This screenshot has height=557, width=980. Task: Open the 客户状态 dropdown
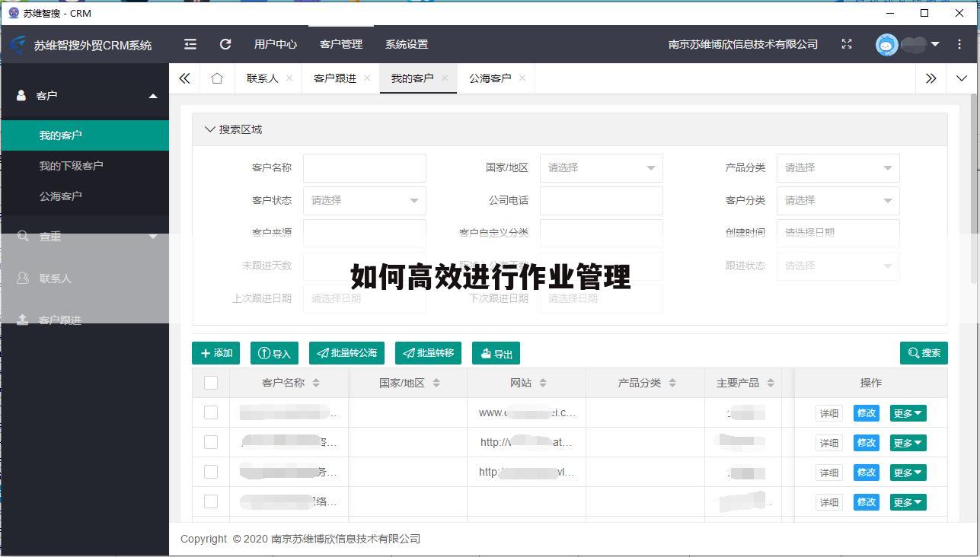click(365, 201)
